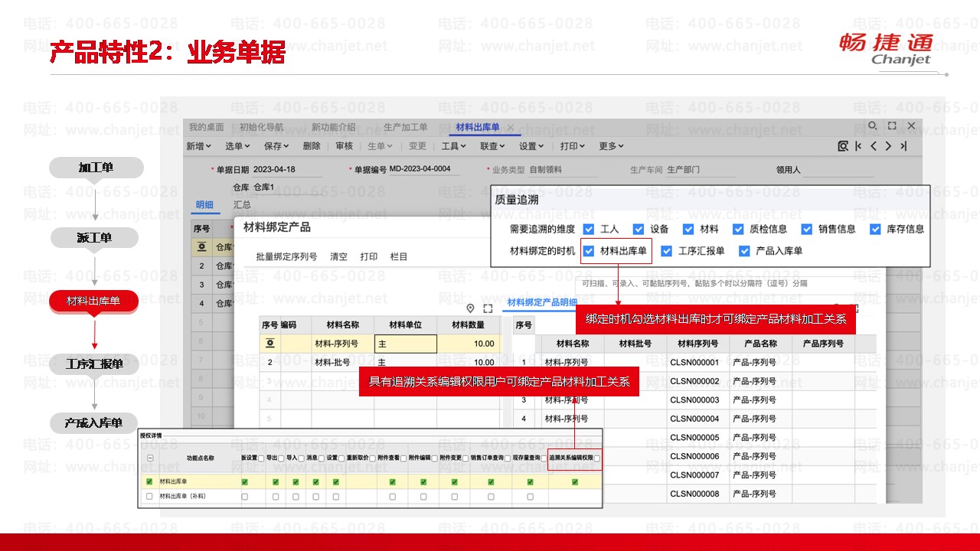The height and width of the screenshot is (551, 980).
Task: Expand the 工具 dropdown
Action: [x=453, y=146]
